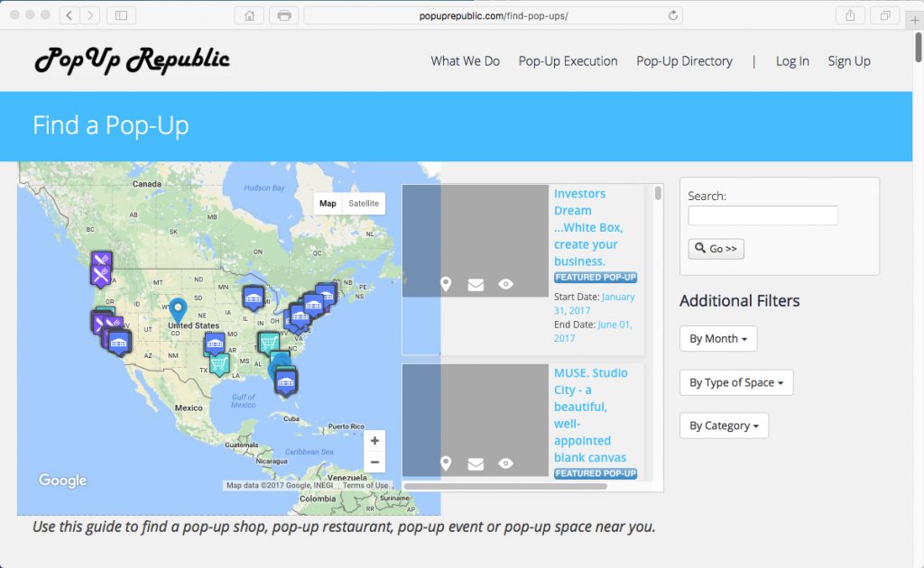
Task: Open the By Month filter dropdown
Action: [x=717, y=338]
